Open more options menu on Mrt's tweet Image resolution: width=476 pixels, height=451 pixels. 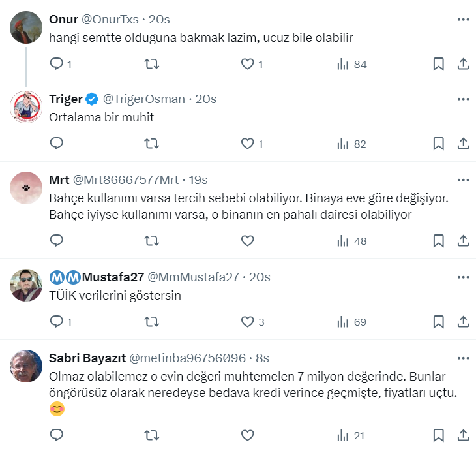(463, 180)
